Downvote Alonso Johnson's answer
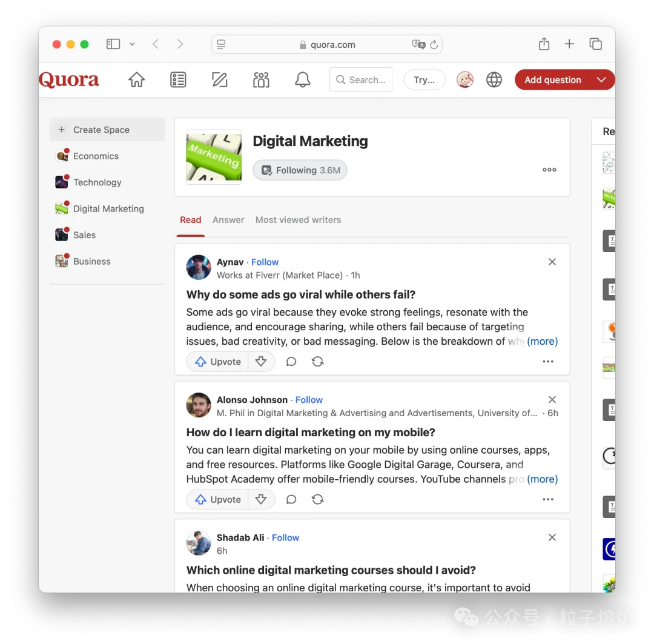The image size is (654, 644). 261,500
